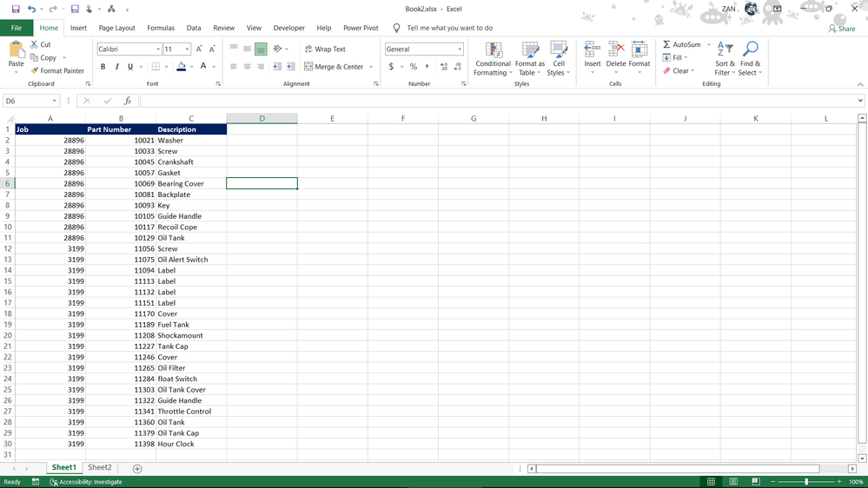
Task: Open Cell Styles gallery
Action: tap(559, 59)
